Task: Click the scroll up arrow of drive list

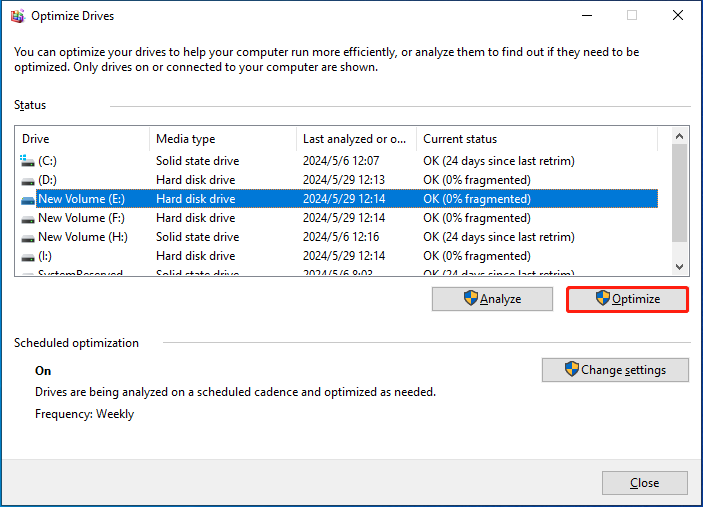Action: point(679,136)
